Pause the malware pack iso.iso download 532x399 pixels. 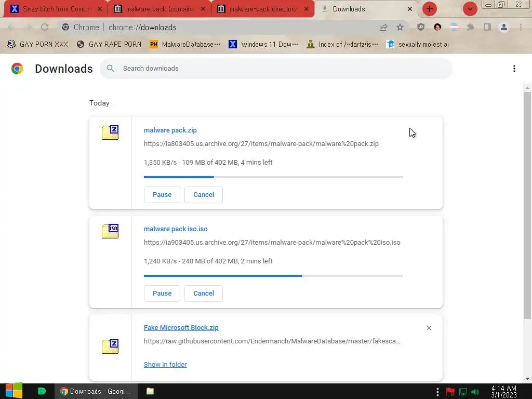[x=162, y=294]
